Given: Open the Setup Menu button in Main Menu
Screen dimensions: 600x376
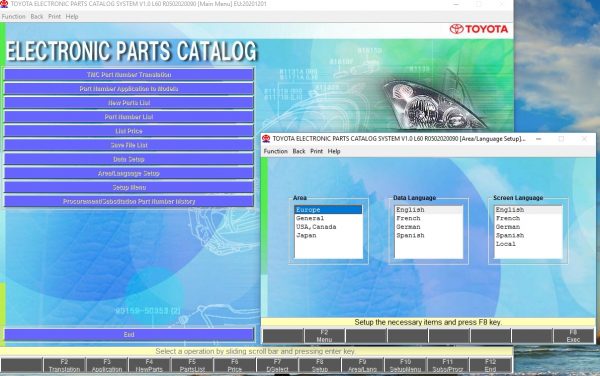Looking at the screenshot, I should [129, 188].
